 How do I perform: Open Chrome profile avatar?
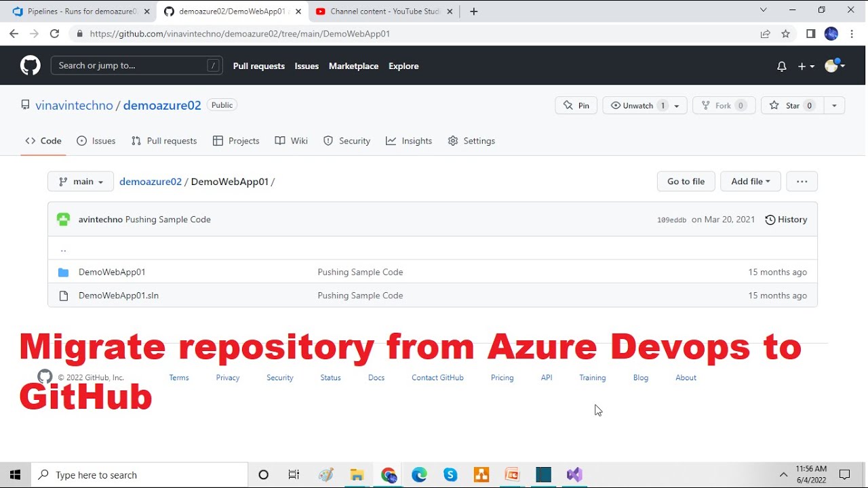(x=831, y=34)
